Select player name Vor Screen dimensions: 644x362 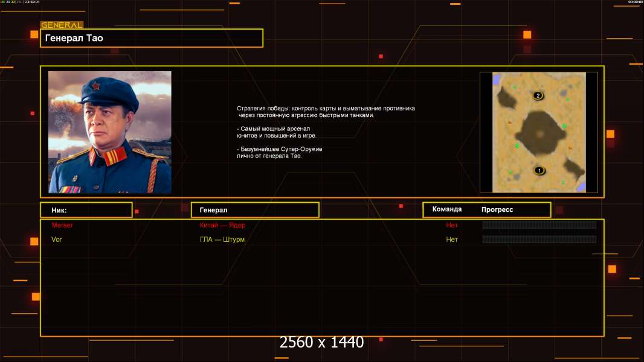pyautogui.click(x=56, y=240)
